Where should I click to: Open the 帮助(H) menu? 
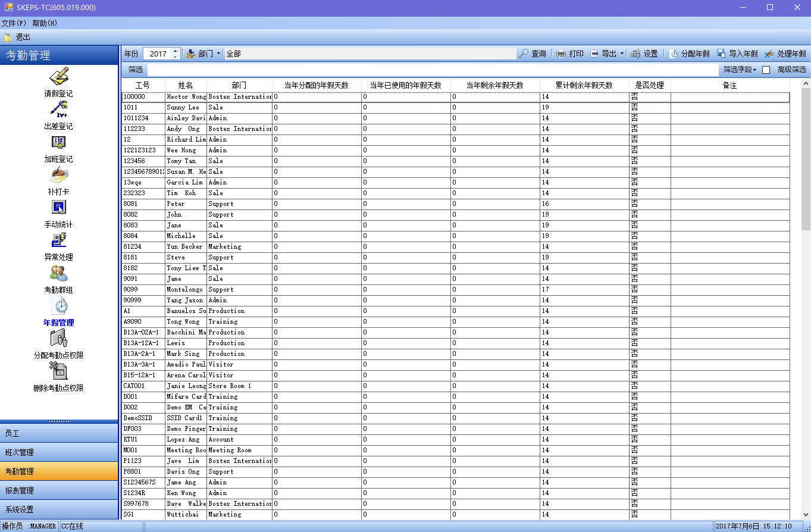45,23
